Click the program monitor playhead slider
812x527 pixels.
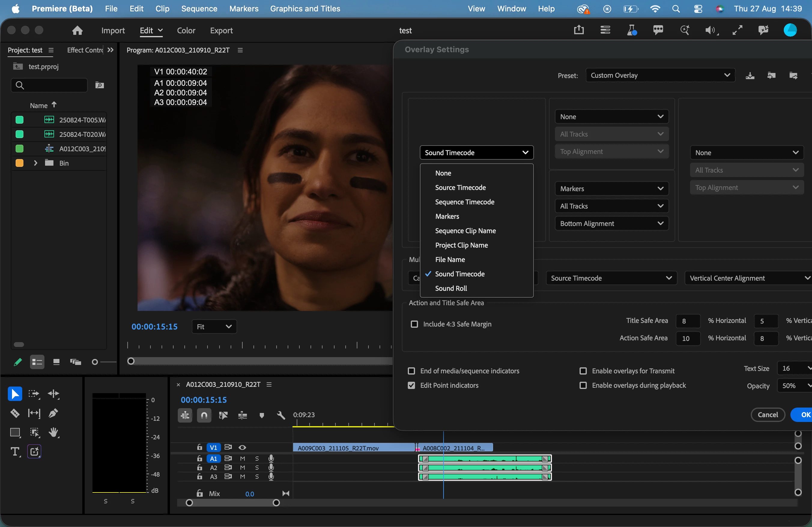pyautogui.click(x=131, y=361)
